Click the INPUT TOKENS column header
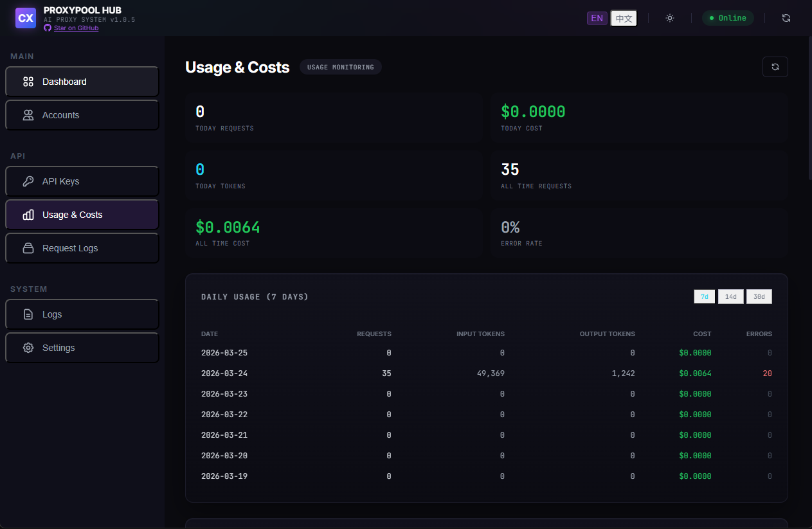 tap(480, 334)
